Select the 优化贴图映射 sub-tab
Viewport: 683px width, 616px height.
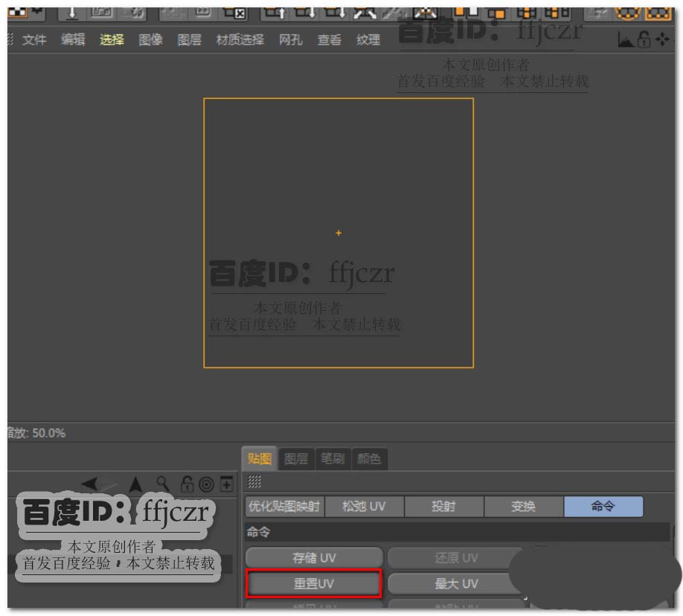284,506
